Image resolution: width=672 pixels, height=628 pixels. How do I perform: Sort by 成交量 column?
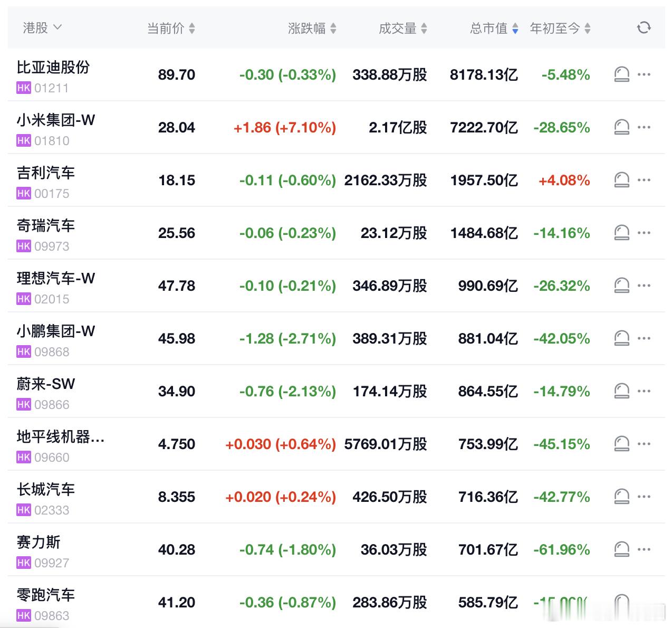[x=403, y=28]
